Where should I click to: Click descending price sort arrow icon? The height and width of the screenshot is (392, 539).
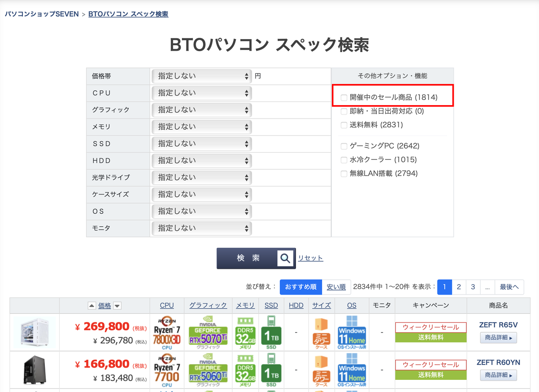pos(117,306)
